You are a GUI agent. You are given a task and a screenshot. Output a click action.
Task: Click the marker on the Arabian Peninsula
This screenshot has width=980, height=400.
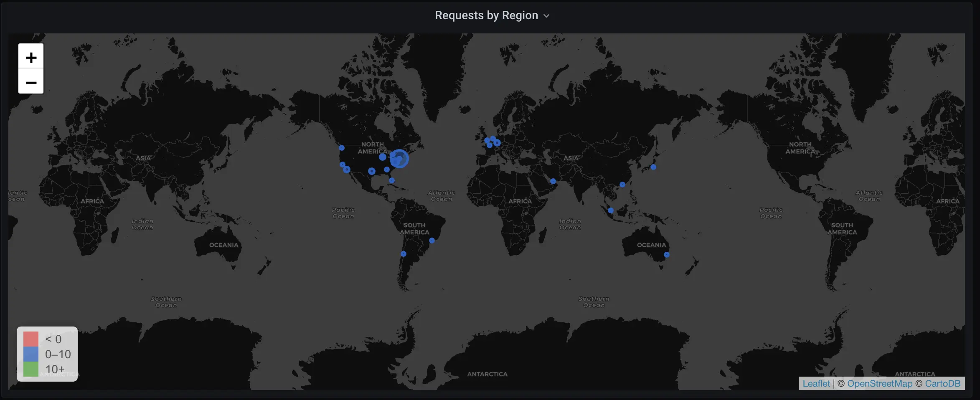click(553, 181)
